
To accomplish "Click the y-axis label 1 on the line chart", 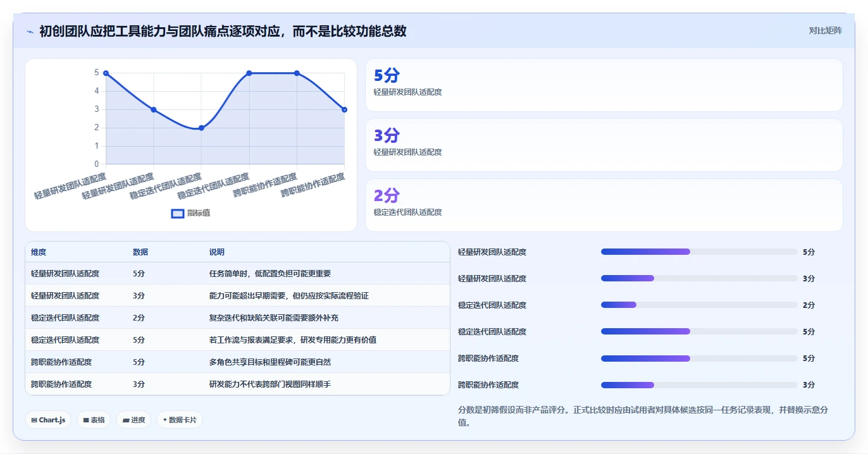I will pos(97,146).
